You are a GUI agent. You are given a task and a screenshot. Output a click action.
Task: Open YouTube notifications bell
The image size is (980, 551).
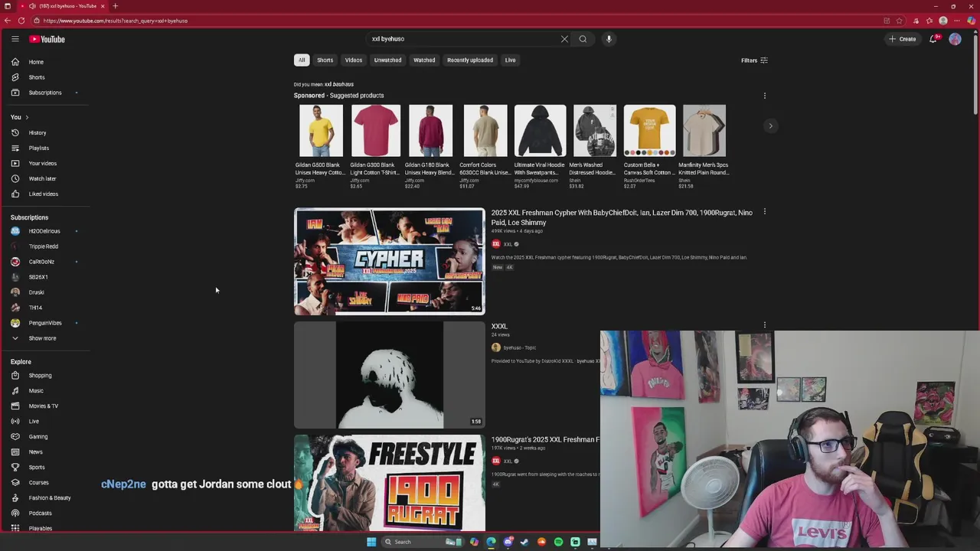(x=933, y=39)
